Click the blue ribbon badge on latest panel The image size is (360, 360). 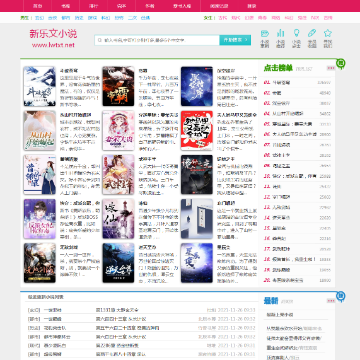click(340, 296)
